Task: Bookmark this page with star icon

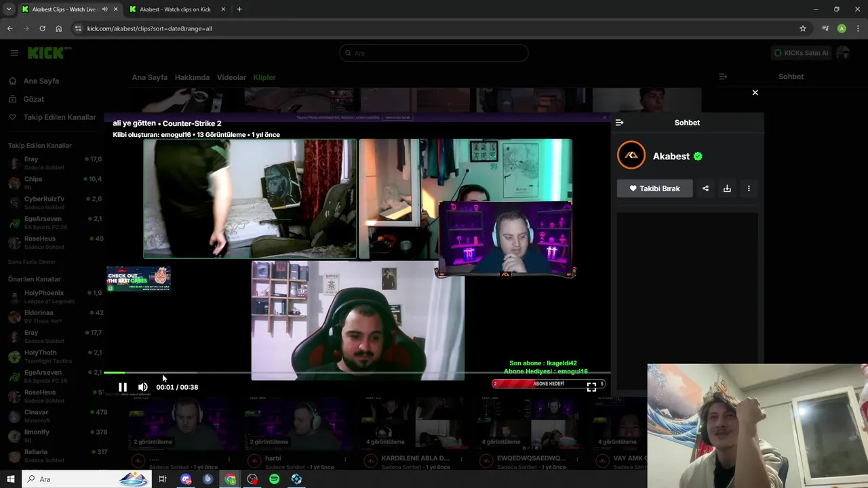Action: 803,28
